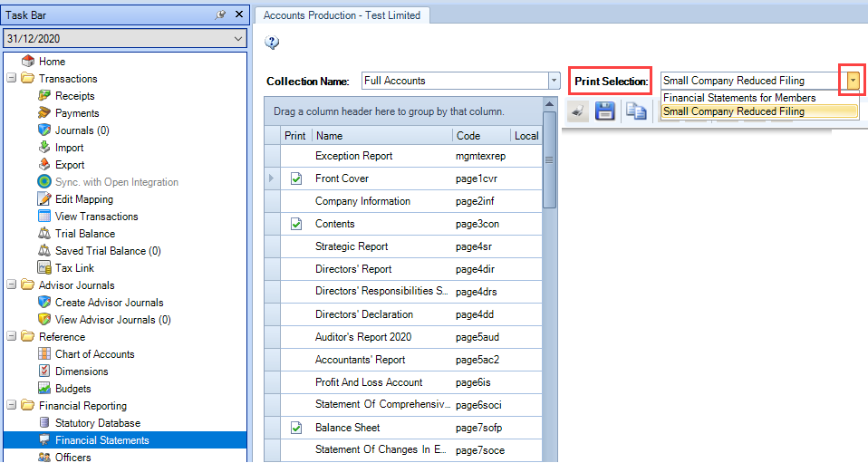Save print selection with the floppy disk icon
This screenshot has height=463, width=868.
click(x=605, y=111)
